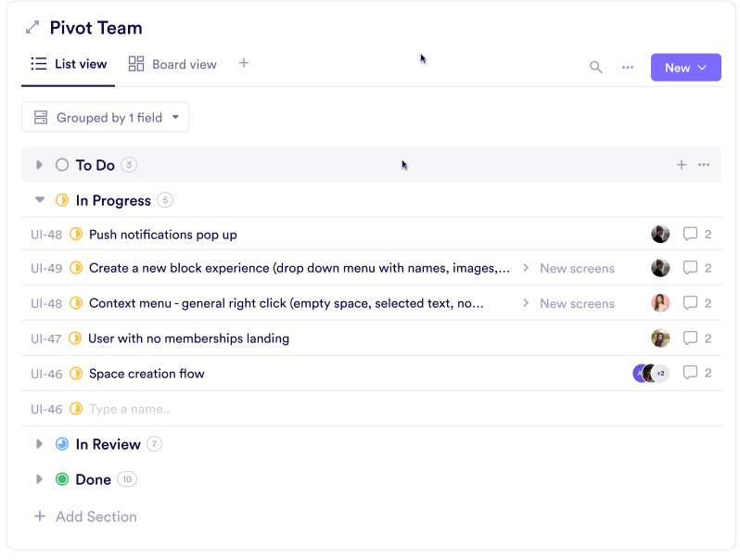This screenshot has height=560, width=740.
Task: Switch to List view tab
Action: [69, 64]
